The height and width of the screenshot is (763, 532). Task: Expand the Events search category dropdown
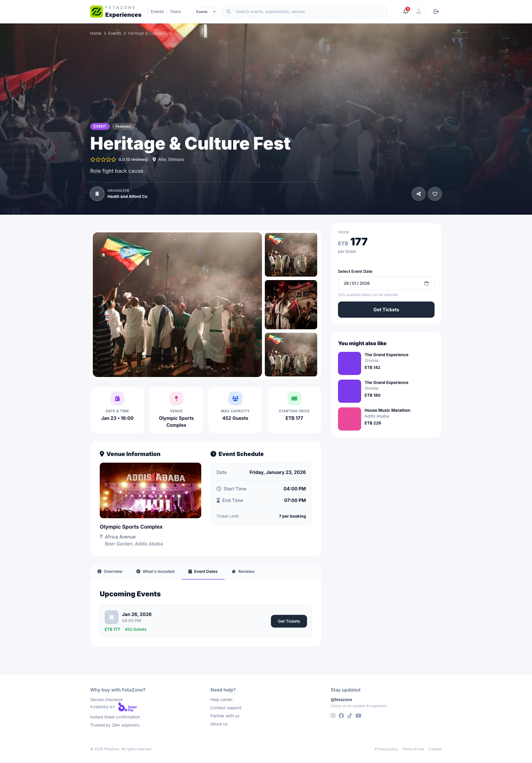click(x=206, y=12)
